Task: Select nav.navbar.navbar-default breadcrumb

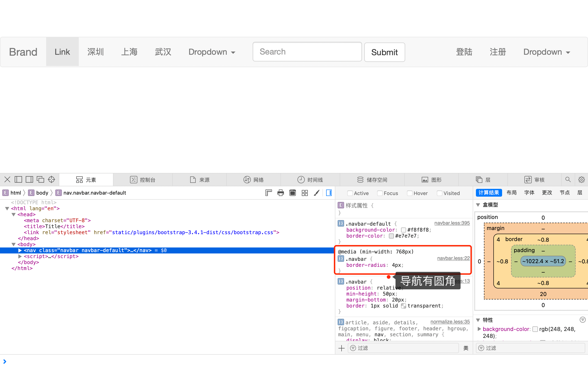Action: (x=91, y=193)
